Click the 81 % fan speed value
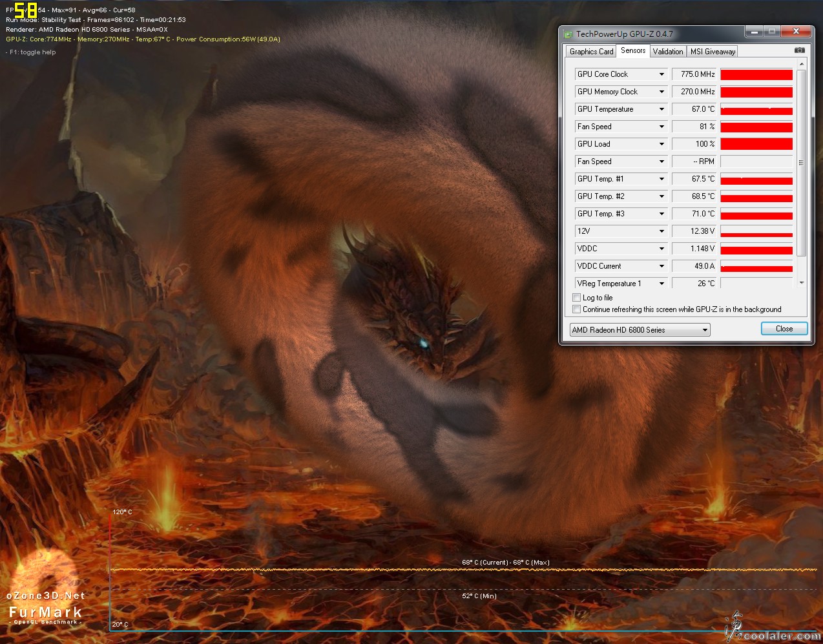The image size is (823, 644). coord(694,127)
